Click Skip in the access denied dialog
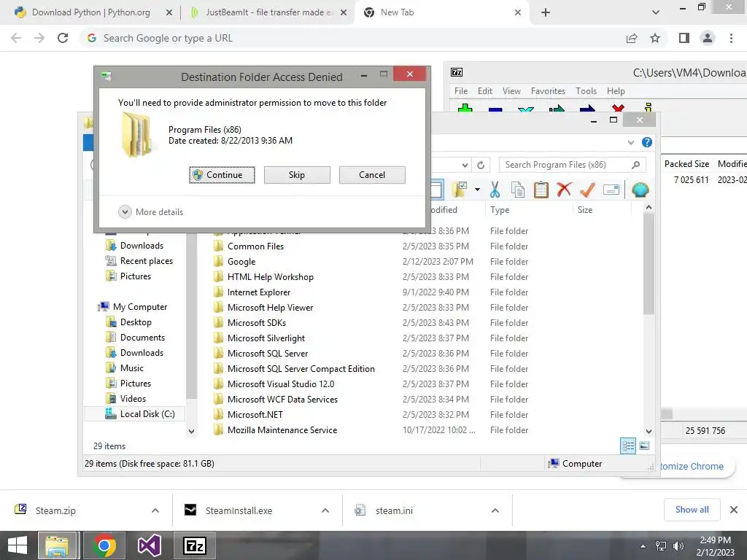This screenshot has width=747, height=560. [297, 175]
